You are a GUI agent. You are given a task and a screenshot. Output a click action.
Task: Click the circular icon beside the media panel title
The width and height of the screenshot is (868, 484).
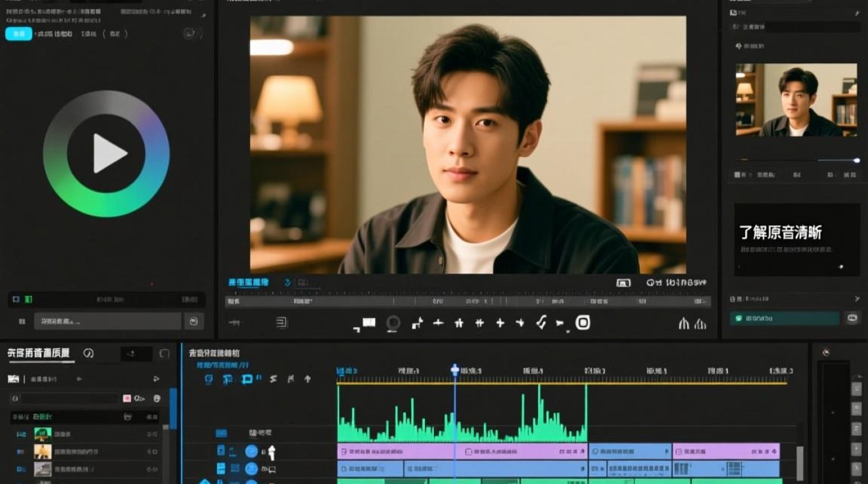pos(88,353)
